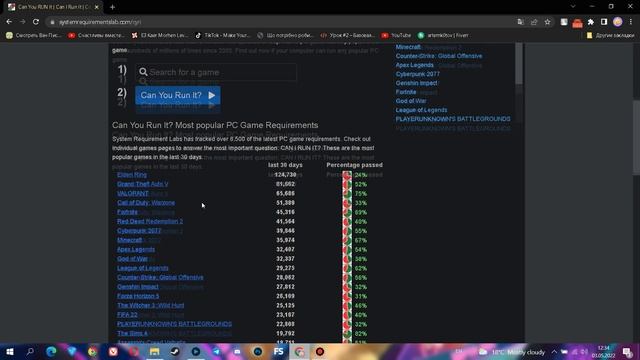This screenshot has height=360, width=640.
Task: Click the share page icon in address bar
Action: click(x=534, y=22)
